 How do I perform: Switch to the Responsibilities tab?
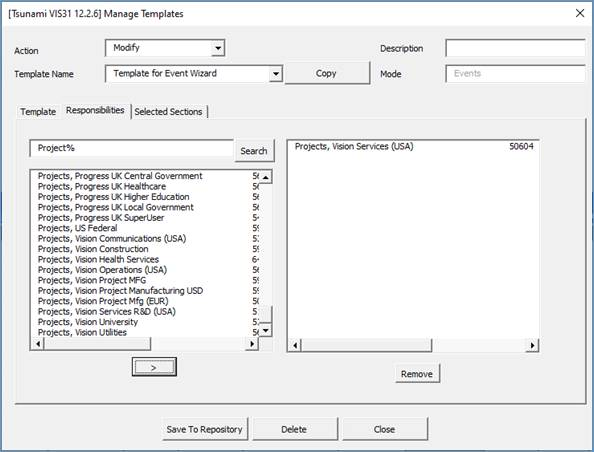(95, 110)
